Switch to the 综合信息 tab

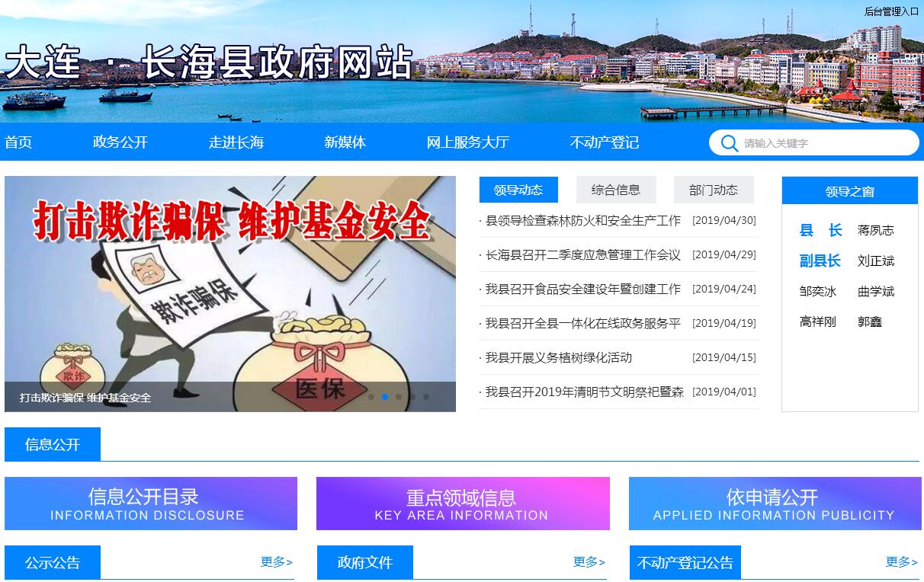(x=616, y=190)
